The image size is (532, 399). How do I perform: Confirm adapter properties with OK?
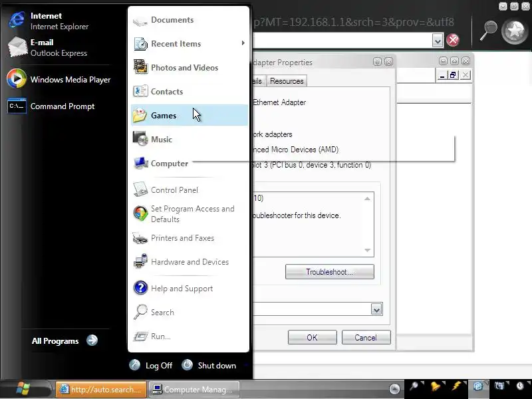click(x=312, y=338)
